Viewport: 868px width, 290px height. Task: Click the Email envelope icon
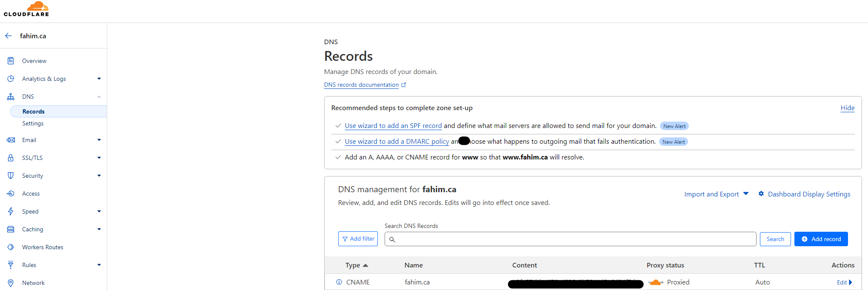pyautogui.click(x=11, y=140)
